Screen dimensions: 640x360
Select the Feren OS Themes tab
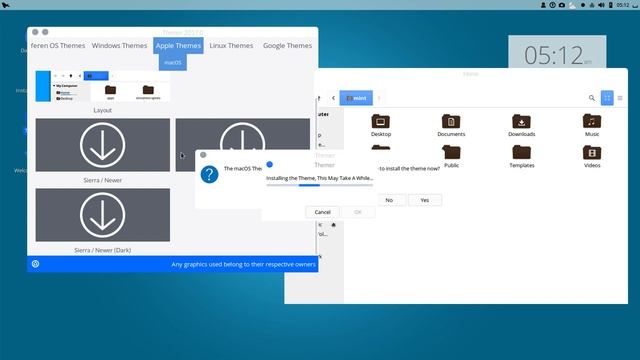pos(58,46)
